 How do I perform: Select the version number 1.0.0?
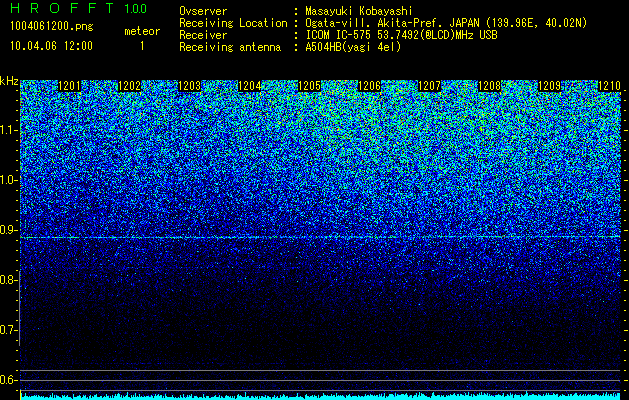click(136, 9)
